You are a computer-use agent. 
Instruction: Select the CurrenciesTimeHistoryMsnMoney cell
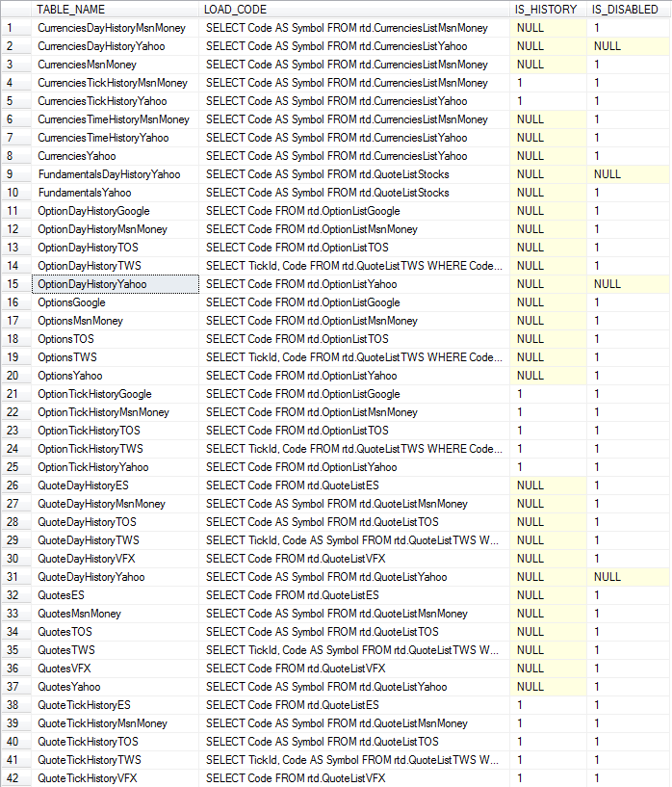click(116, 119)
